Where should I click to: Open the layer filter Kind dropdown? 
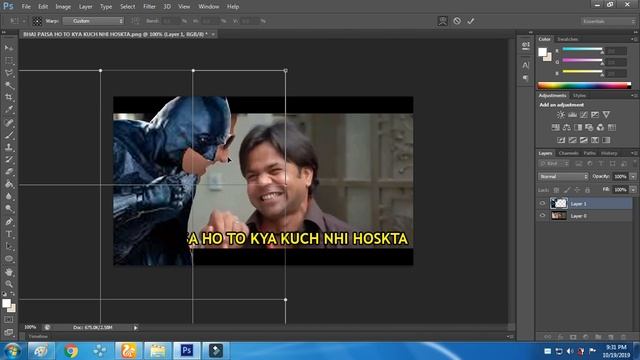(554, 164)
